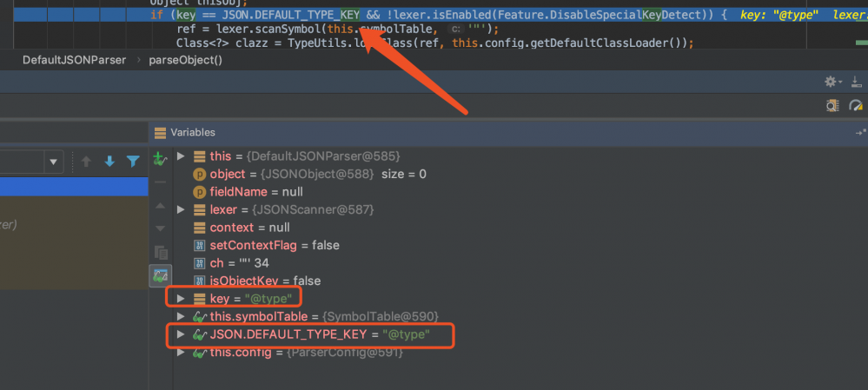The width and height of the screenshot is (868, 390).
Task: Click the watch glasses icon beside this.symbolTable
Action: coord(199,317)
